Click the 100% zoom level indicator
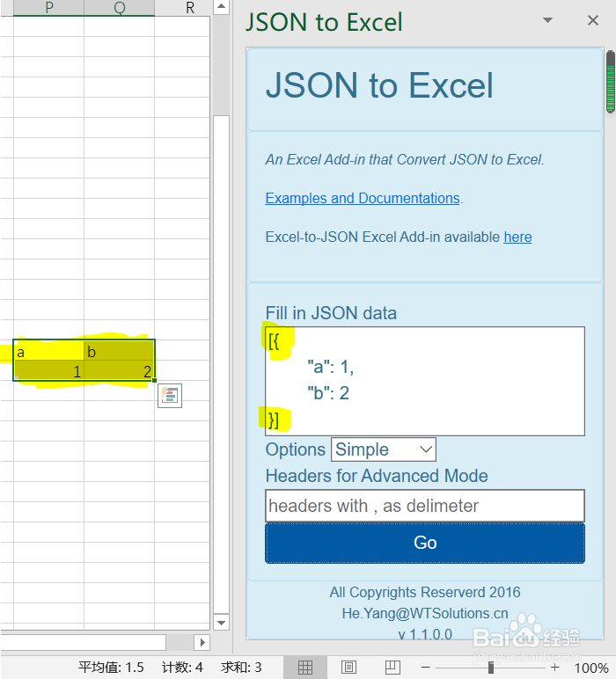 (x=590, y=668)
